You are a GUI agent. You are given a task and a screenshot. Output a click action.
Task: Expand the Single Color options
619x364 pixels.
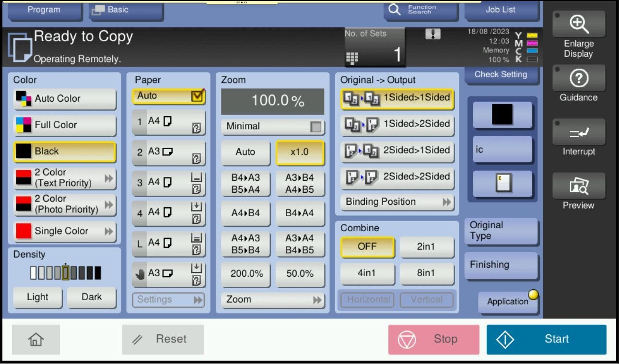coord(109,231)
